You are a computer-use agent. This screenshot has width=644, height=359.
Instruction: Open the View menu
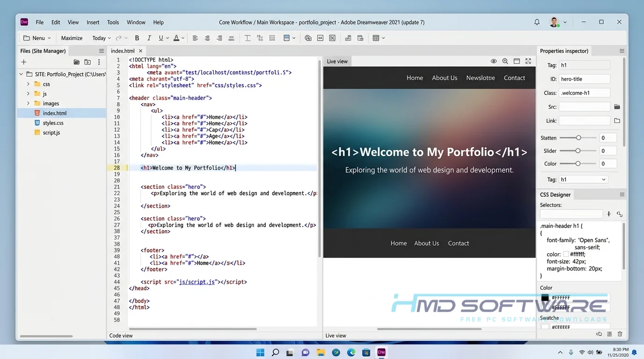(73, 22)
